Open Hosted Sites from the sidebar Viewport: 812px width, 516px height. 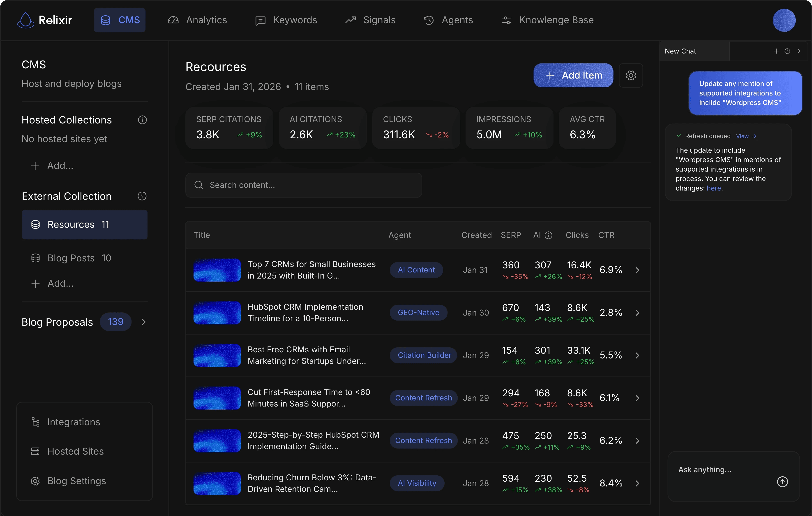coord(75,451)
